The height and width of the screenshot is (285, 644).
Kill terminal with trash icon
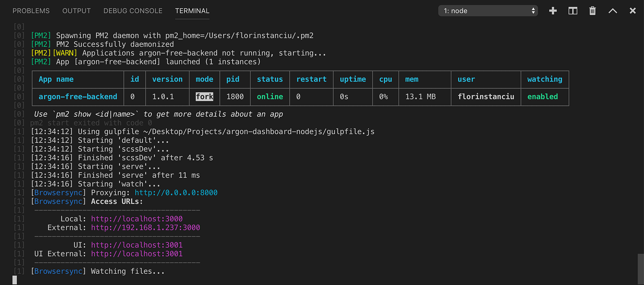click(x=592, y=11)
